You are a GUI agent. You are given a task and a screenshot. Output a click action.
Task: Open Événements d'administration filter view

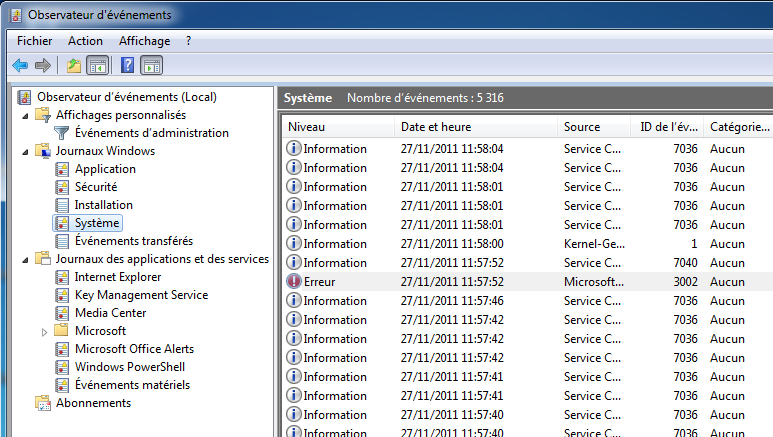point(151,133)
